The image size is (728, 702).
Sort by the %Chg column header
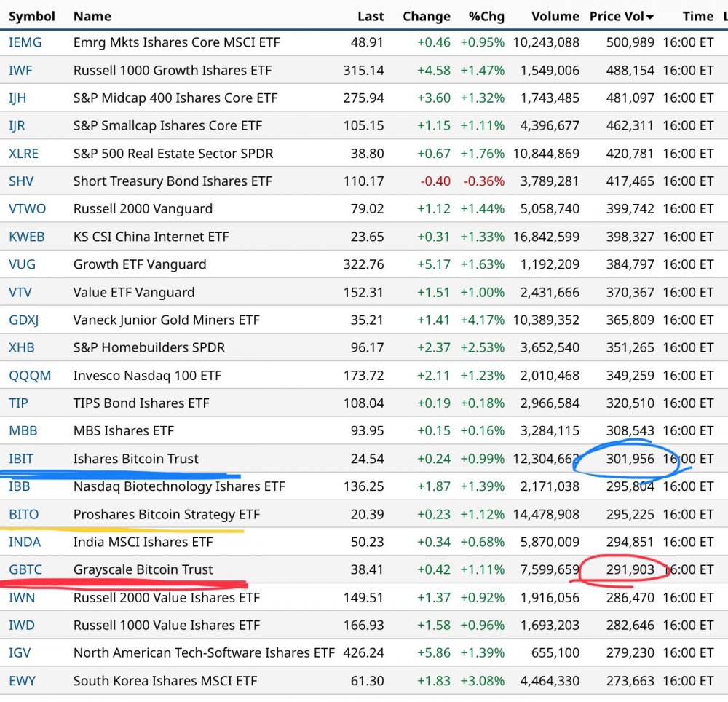[x=486, y=17]
